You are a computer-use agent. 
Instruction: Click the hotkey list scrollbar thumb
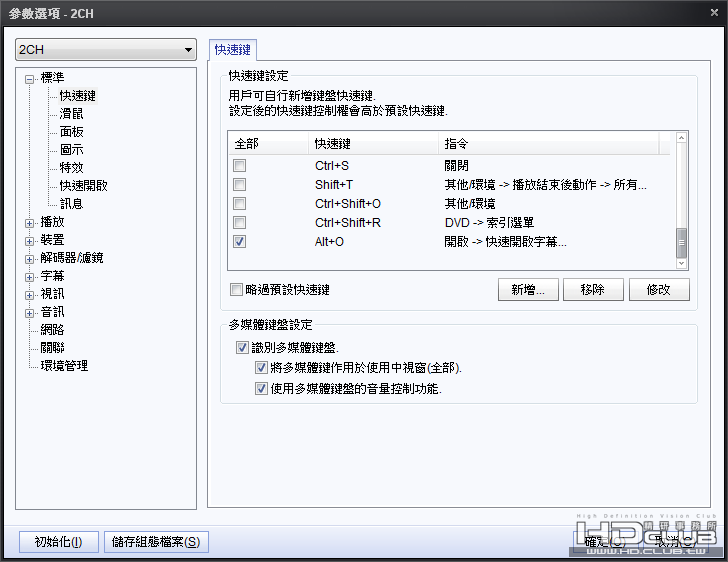click(x=681, y=243)
